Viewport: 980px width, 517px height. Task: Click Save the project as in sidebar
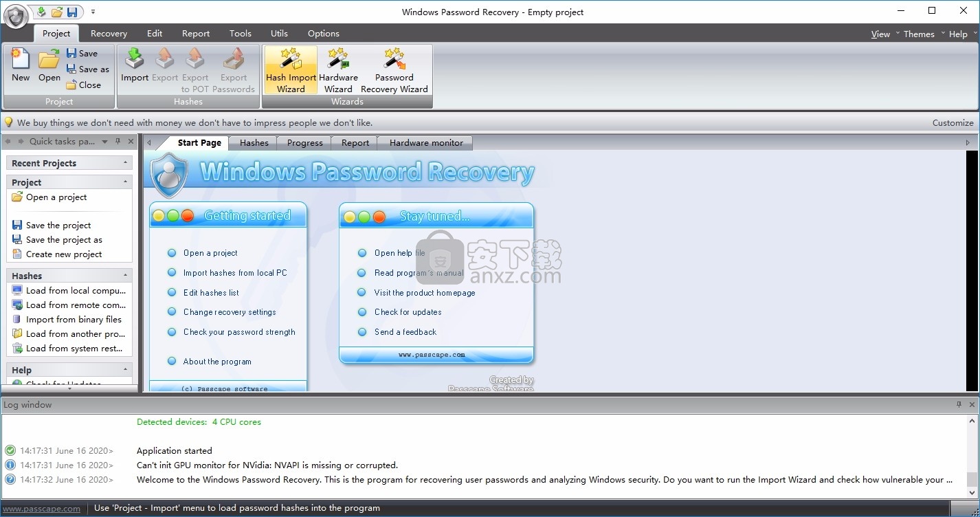coord(57,239)
